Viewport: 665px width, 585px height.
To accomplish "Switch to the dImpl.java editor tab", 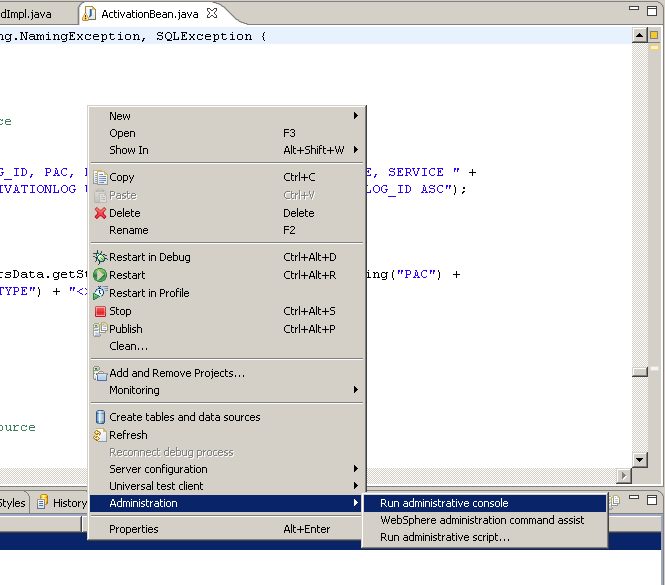I will (x=26, y=14).
